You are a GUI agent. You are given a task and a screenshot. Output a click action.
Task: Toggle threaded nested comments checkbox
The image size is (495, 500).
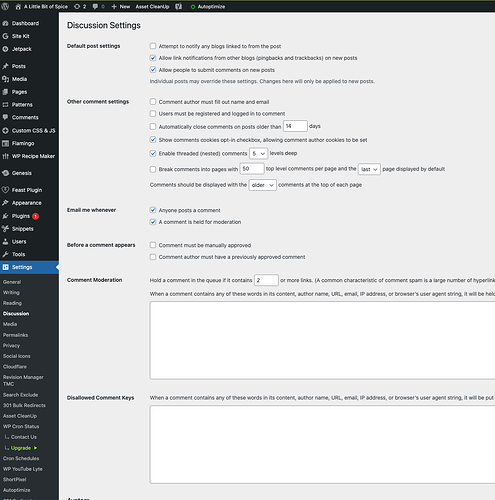pyautogui.click(x=153, y=153)
